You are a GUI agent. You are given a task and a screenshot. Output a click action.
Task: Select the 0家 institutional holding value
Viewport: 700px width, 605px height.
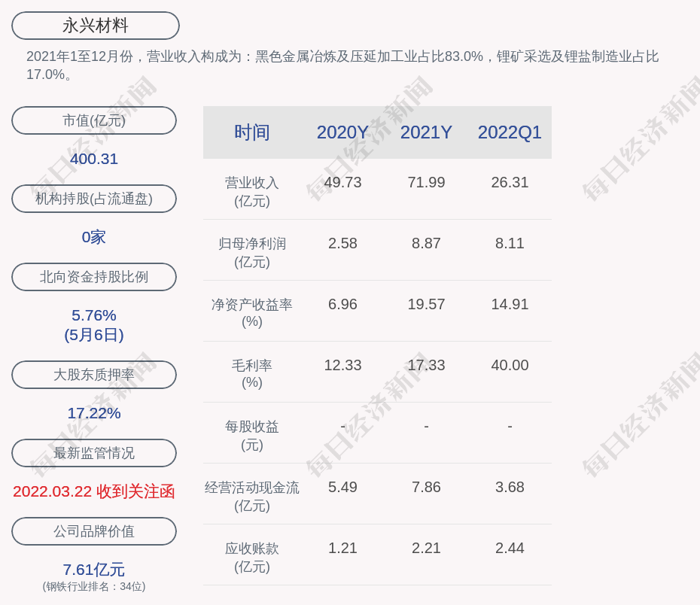coord(94,237)
